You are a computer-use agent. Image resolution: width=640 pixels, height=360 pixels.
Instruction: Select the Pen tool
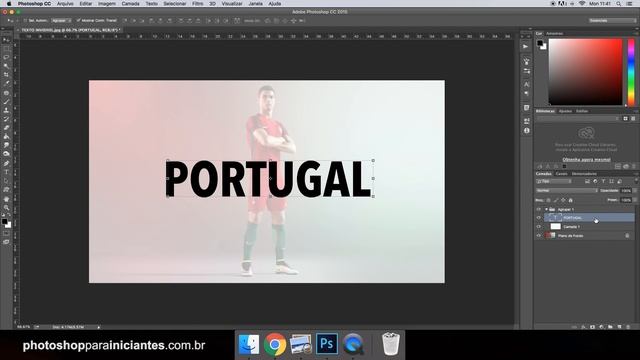(6, 163)
